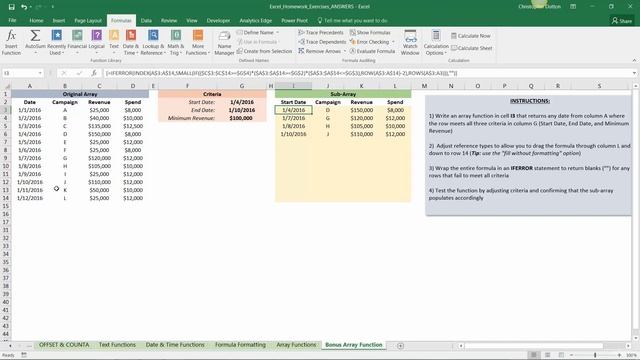Open Remove Arrows dropdown arrow
This screenshot has width=640, height=360.
point(345,51)
